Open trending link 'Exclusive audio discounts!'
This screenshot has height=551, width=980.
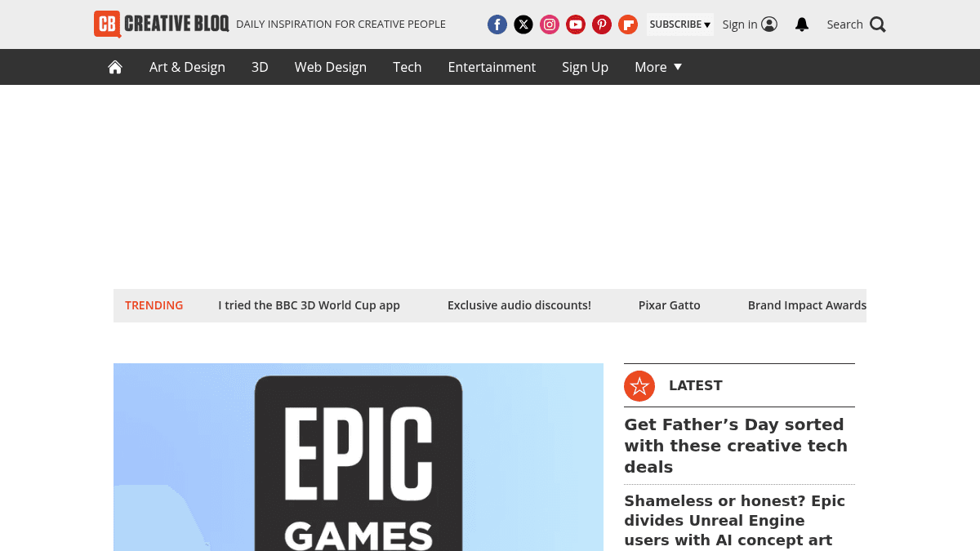coord(519,305)
